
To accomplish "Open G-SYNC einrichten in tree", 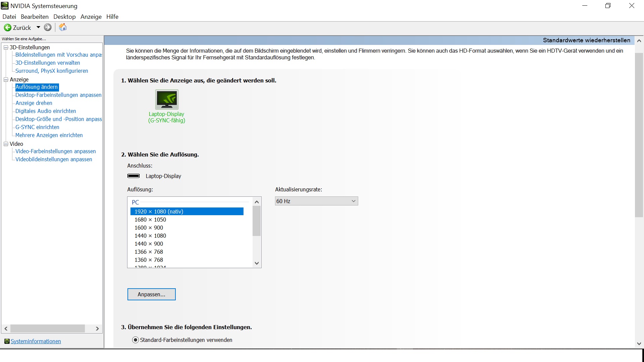I will tap(37, 127).
